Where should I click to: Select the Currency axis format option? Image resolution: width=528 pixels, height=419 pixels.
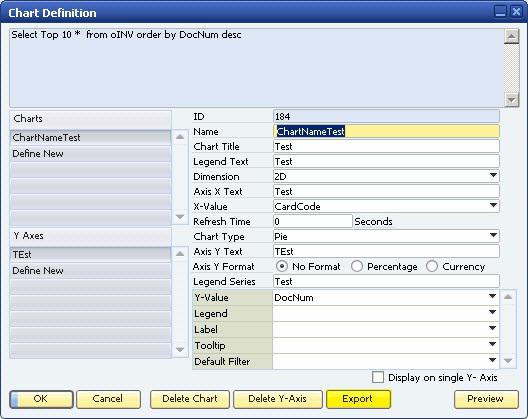coord(432,266)
